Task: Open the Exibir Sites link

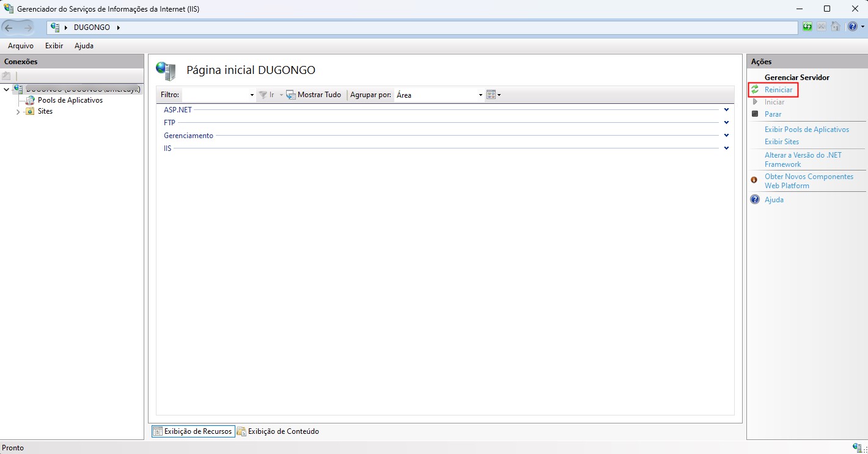Action: coord(782,142)
